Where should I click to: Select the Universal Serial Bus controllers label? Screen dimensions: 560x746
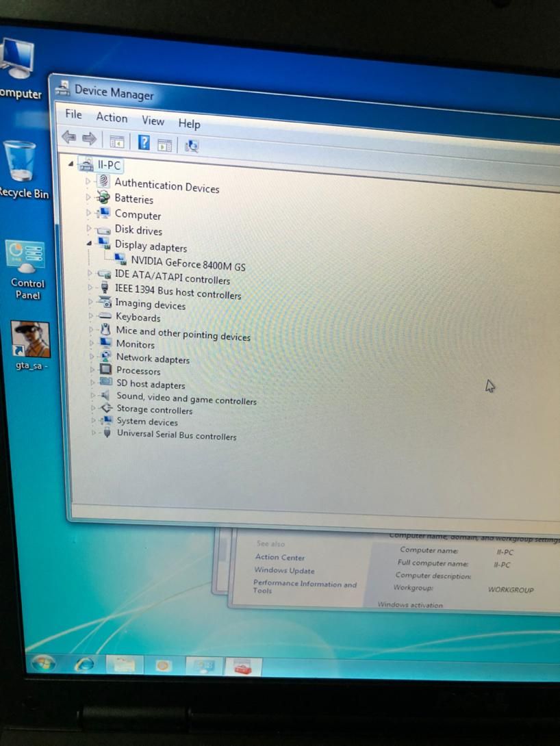point(177,435)
